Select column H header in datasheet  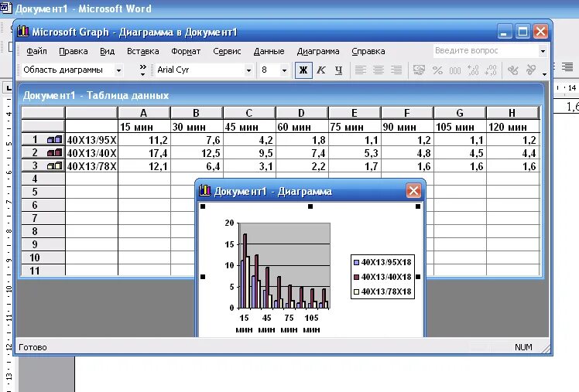tap(512, 113)
